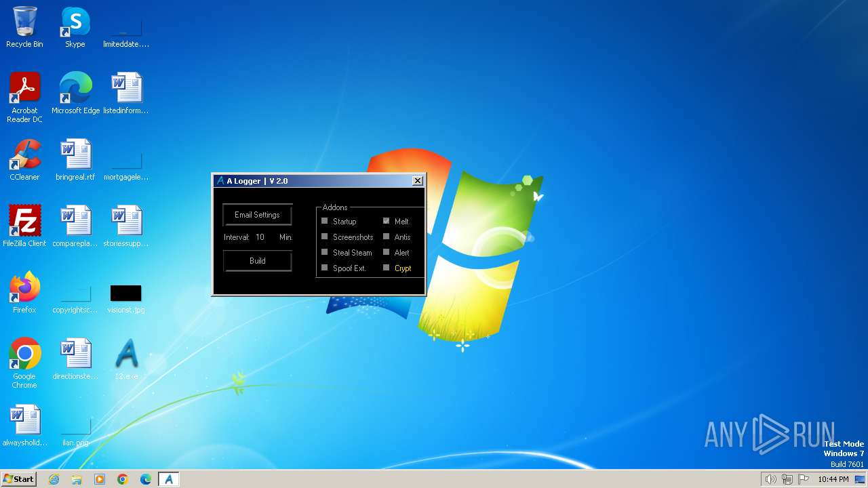Select the bringreal.rtf document icon
This screenshot has width=868, height=488.
[x=75, y=160]
